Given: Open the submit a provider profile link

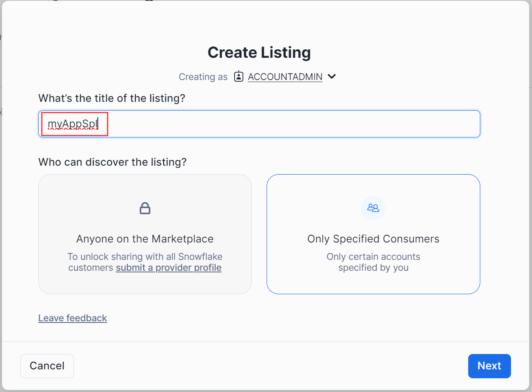Looking at the screenshot, I should 168,268.
